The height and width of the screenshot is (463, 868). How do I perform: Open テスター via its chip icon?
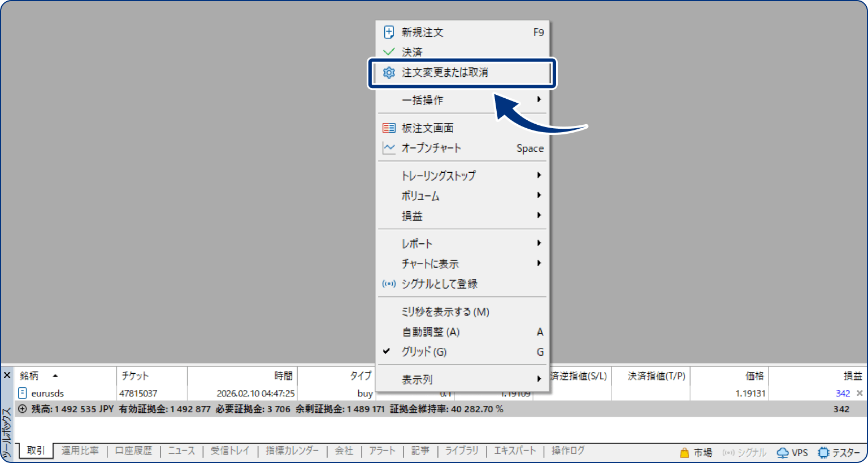pyautogui.click(x=824, y=452)
